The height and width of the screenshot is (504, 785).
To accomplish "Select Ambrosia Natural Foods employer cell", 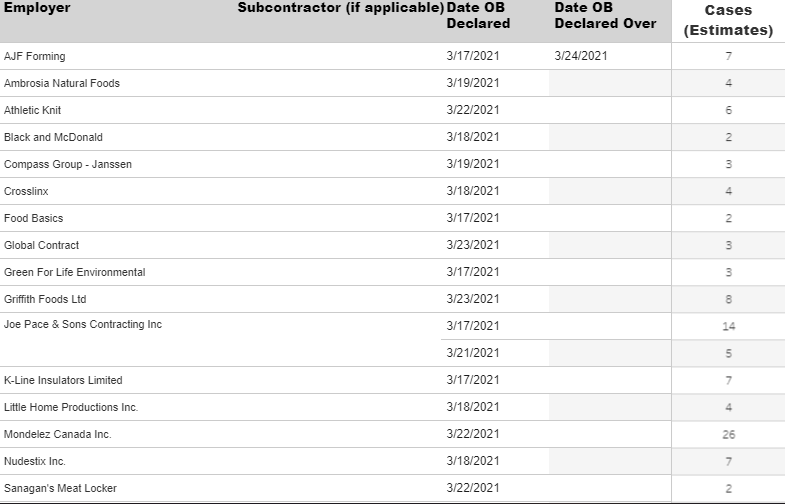I will 62,83.
